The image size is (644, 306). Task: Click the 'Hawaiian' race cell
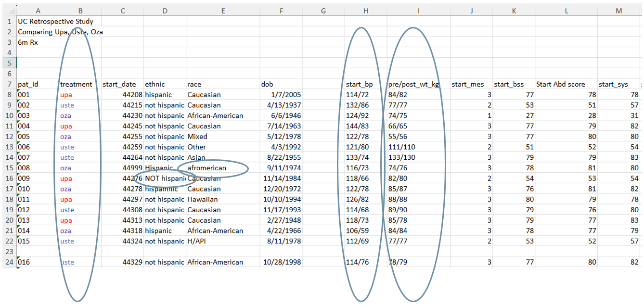coord(203,199)
